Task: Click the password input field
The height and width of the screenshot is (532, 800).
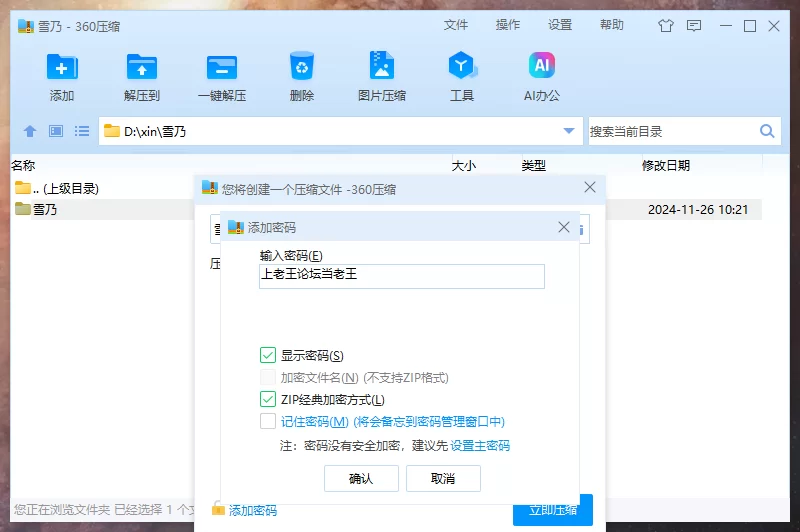Action: [x=401, y=276]
